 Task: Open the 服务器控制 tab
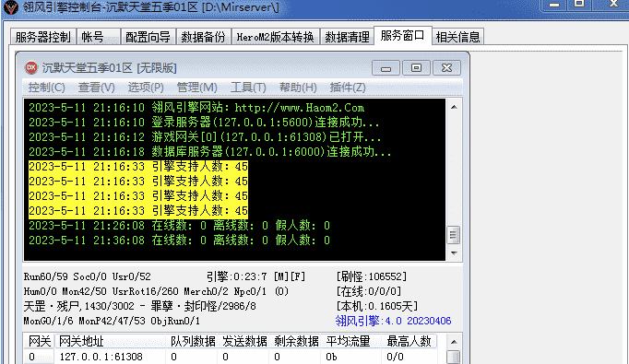[x=42, y=37]
